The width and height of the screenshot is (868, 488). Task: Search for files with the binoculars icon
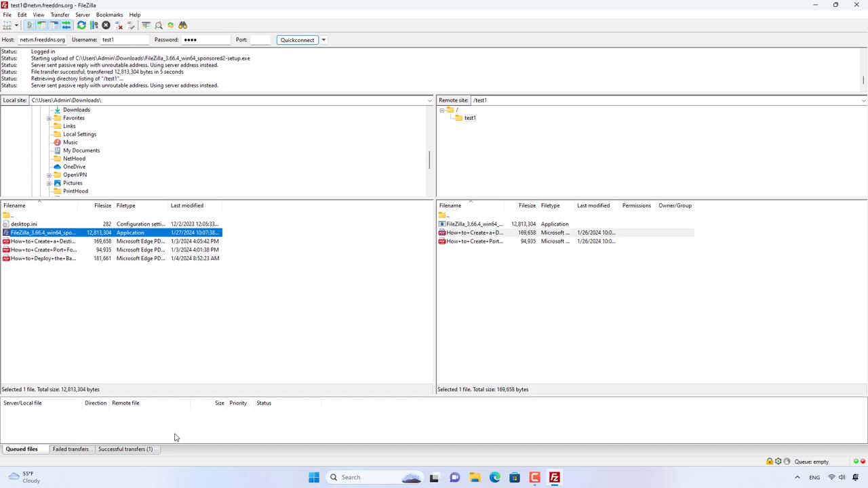pyautogui.click(x=182, y=25)
